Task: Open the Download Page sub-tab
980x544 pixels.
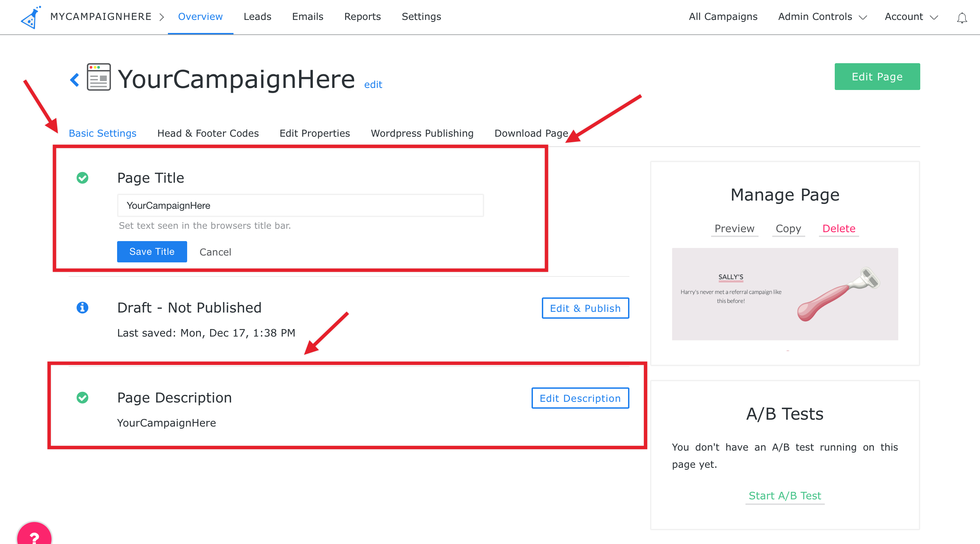Action: point(531,133)
